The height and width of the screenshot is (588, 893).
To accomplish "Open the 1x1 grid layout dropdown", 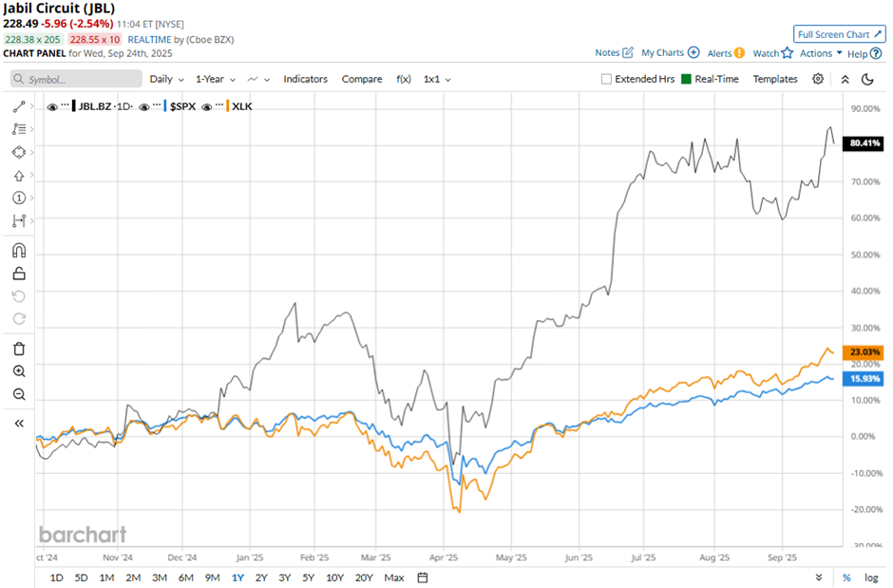I will point(437,79).
